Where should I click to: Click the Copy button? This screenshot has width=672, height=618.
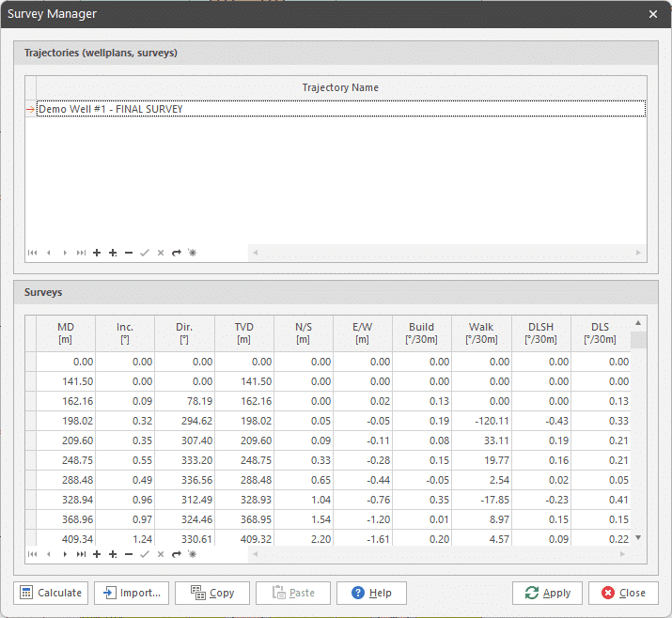tap(212, 593)
